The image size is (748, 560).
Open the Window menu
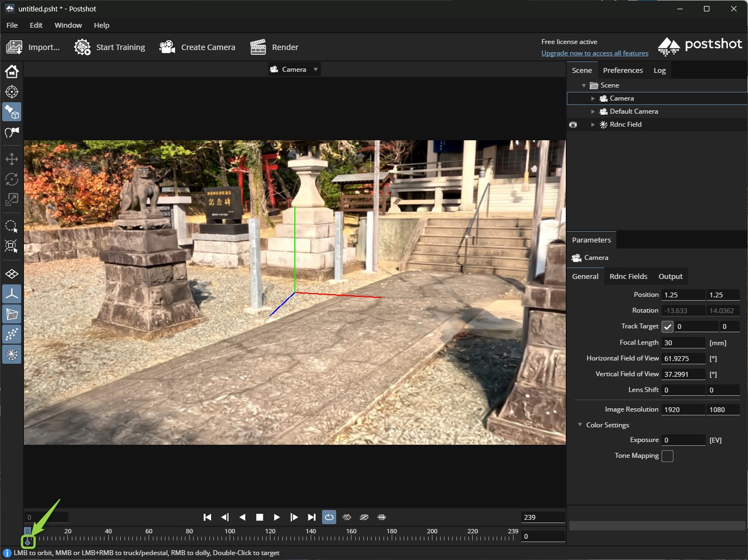pyautogui.click(x=68, y=25)
